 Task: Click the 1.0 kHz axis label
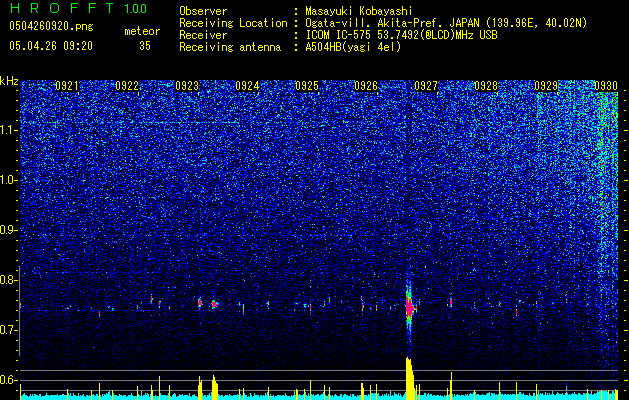(9, 180)
